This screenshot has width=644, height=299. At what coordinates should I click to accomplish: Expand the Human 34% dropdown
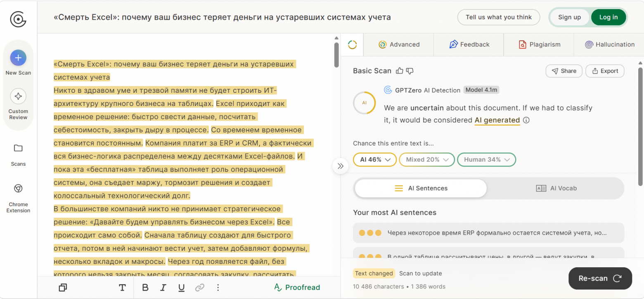tap(486, 160)
